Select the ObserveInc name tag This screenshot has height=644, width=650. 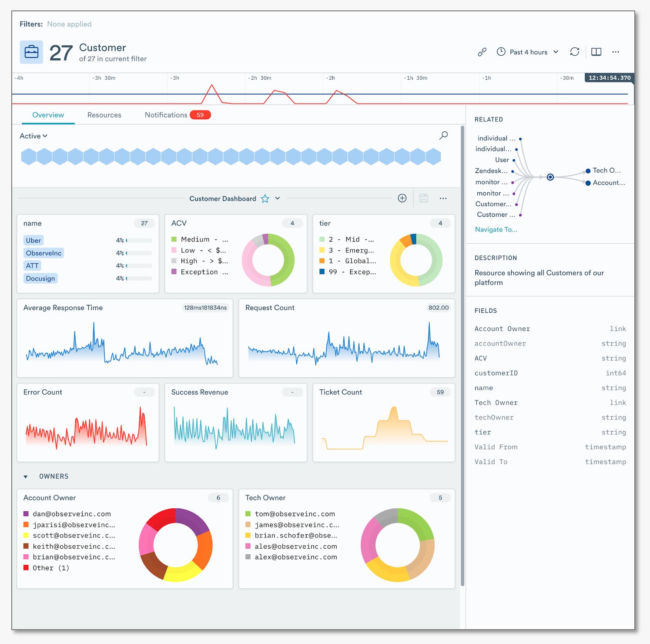click(x=44, y=253)
